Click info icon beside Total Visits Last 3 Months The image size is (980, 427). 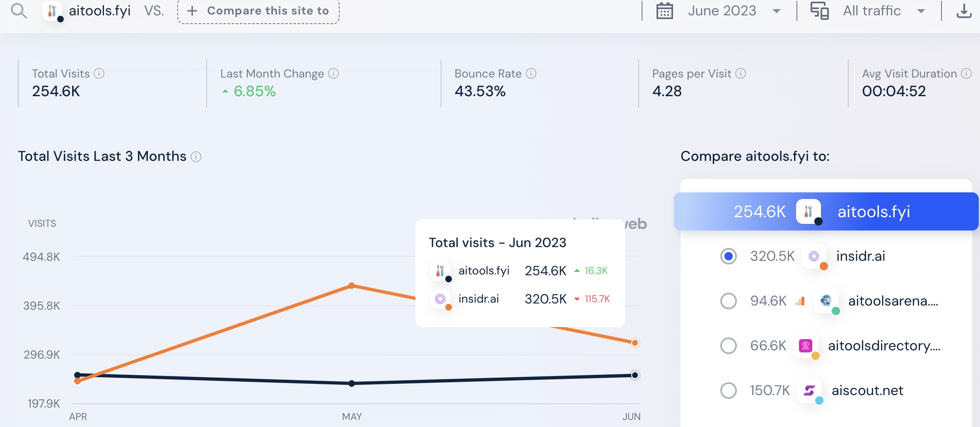point(196,157)
